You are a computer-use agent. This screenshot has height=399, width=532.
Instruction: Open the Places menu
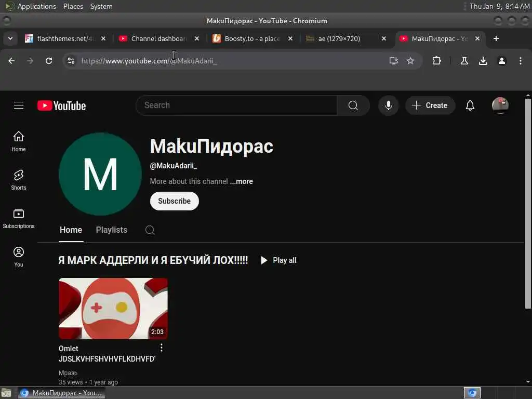click(73, 6)
